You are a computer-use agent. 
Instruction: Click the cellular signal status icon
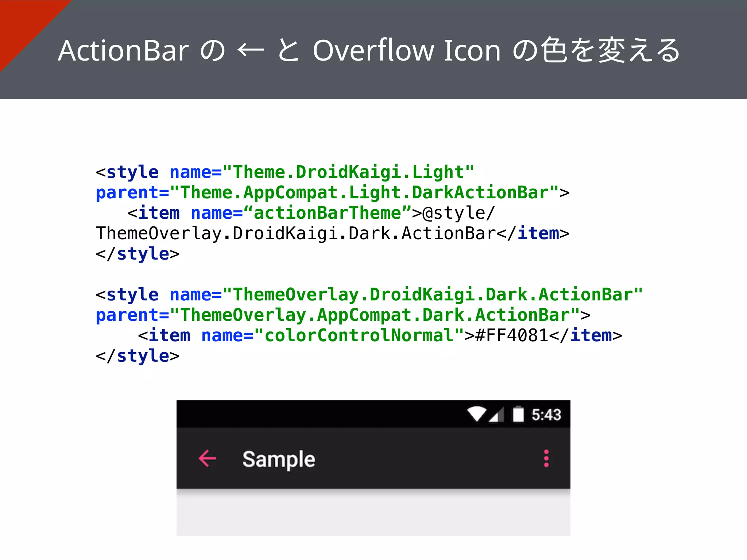497,415
